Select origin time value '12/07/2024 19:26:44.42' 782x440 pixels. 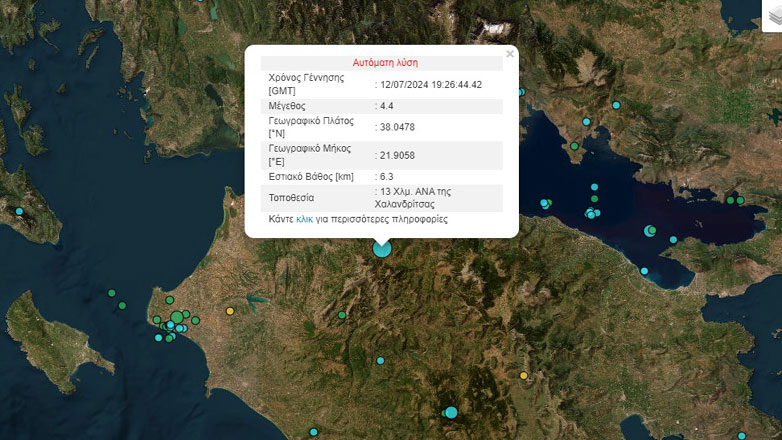pos(431,85)
